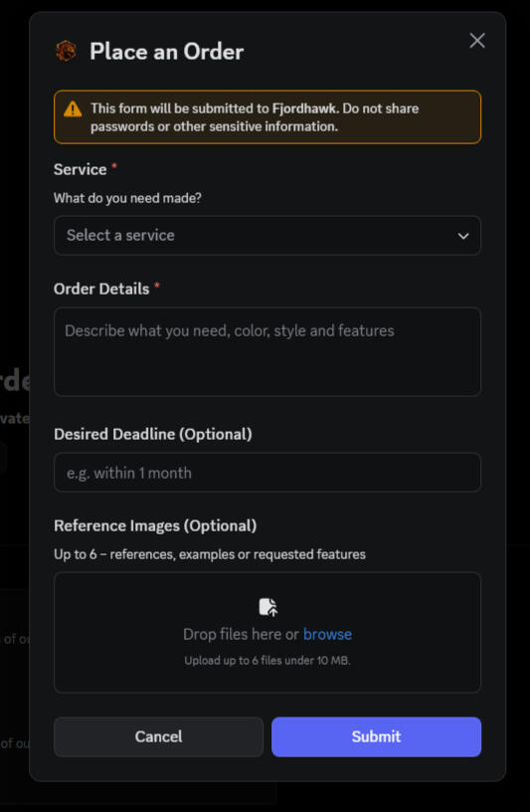Click the Fjordhawk name in warning banner

pyautogui.click(x=305, y=108)
